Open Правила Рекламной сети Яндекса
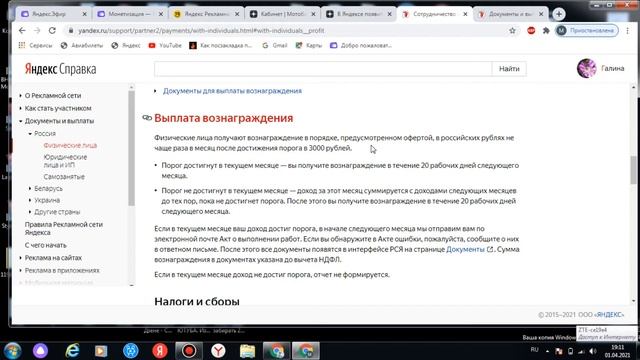 [64, 228]
